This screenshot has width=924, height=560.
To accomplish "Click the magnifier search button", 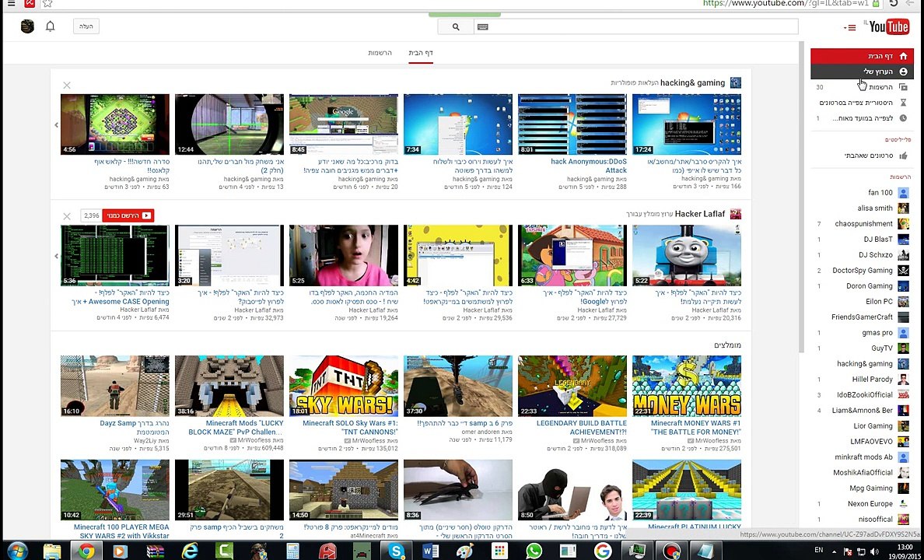I will coord(456,26).
